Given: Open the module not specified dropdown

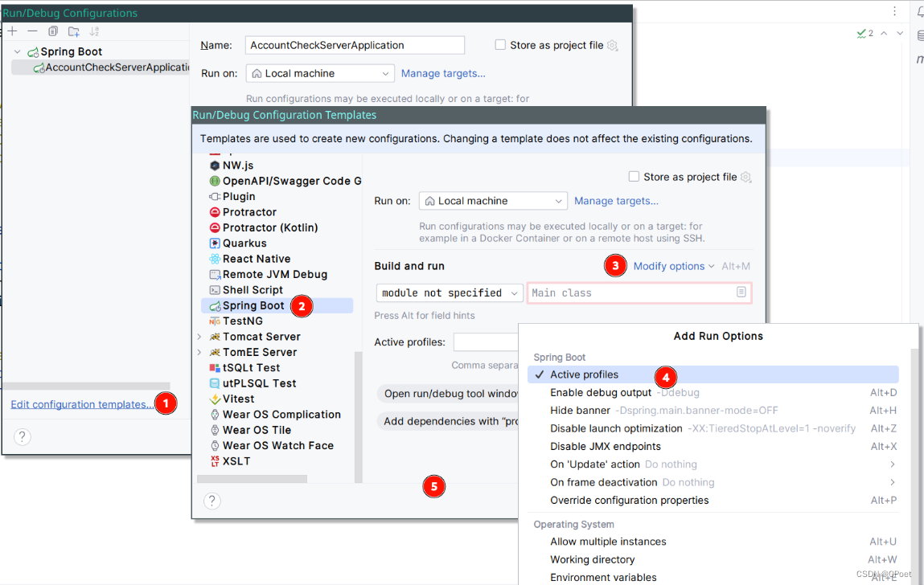Looking at the screenshot, I should pos(450,292).
